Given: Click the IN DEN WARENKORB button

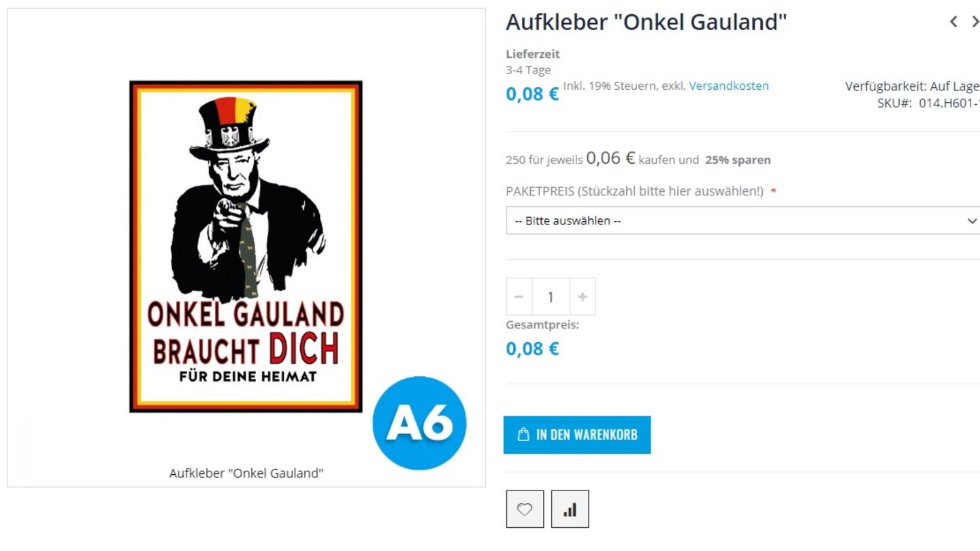Looking at the screenshot, I should (x=577, y=435).
